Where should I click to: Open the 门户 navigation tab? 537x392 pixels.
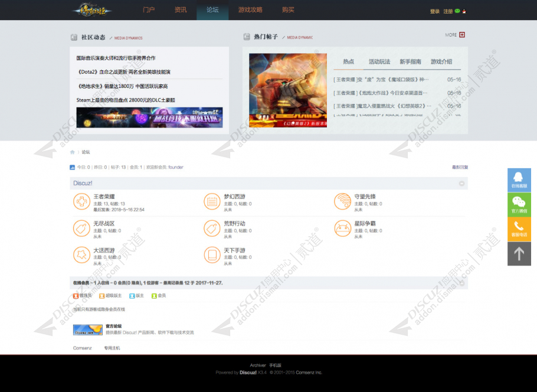tap(149, 10)
